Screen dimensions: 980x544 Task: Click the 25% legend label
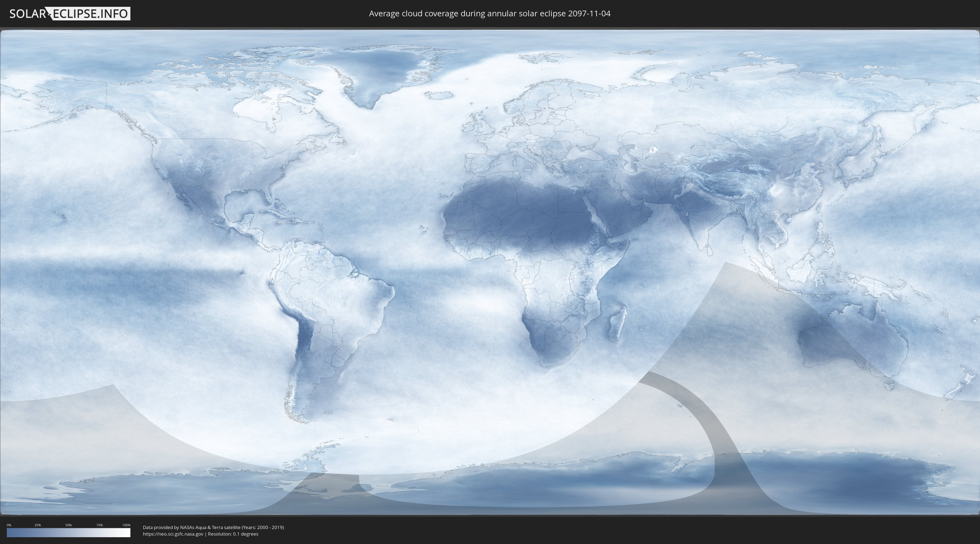38,525
